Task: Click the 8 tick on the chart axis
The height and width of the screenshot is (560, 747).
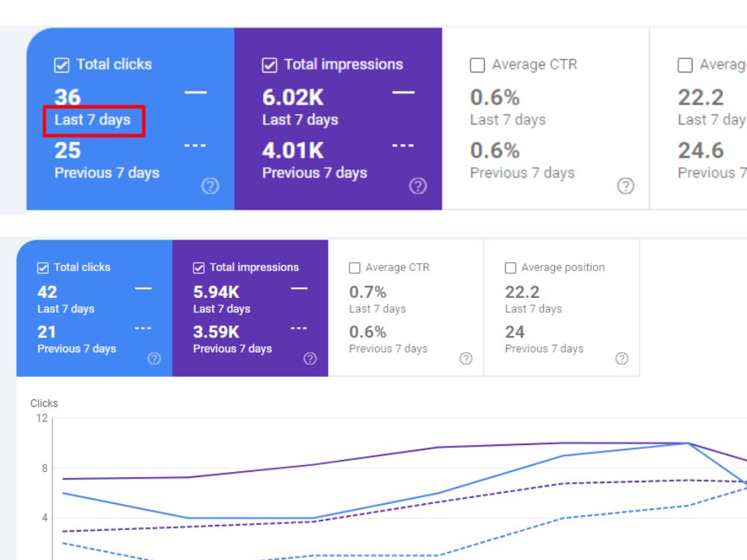Action: (45, 468)
